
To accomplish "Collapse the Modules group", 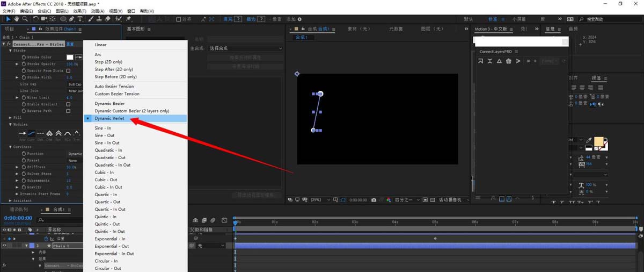I will pos(10,124).
